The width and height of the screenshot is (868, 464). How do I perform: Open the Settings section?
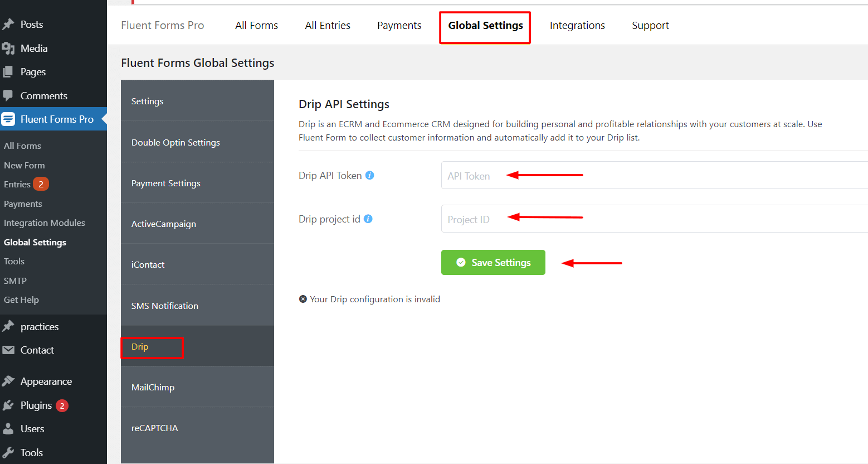click(197, 101)
